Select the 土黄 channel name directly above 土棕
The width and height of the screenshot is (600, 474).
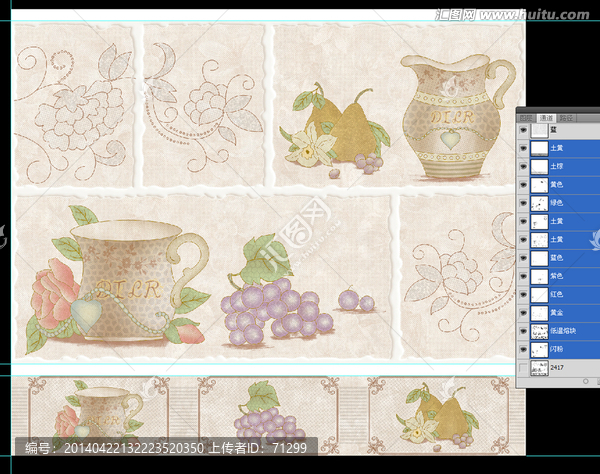point(557,148)
